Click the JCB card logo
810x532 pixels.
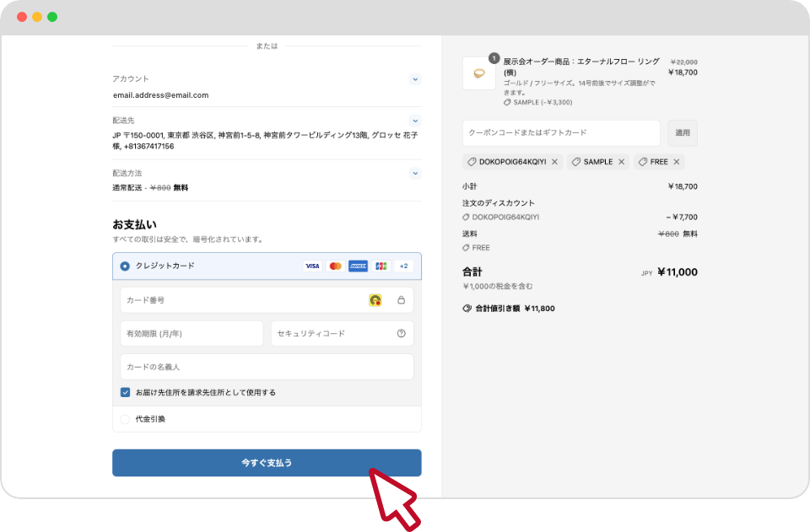coord(381,266)
